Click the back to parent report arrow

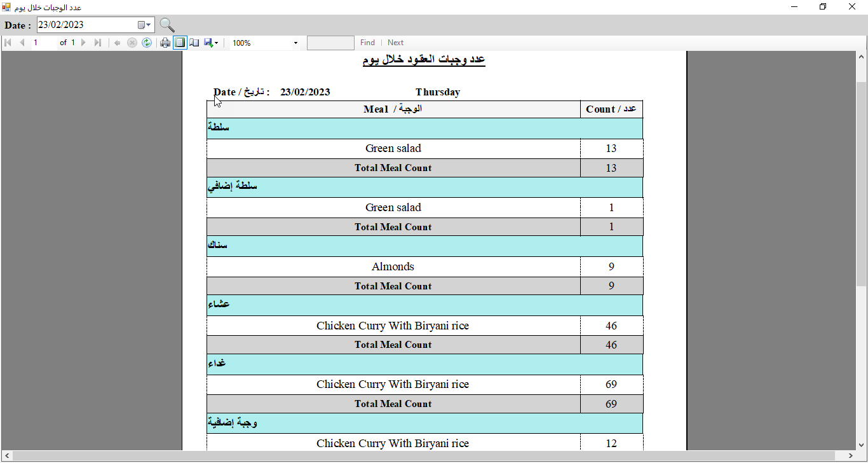tap(117, 43)
